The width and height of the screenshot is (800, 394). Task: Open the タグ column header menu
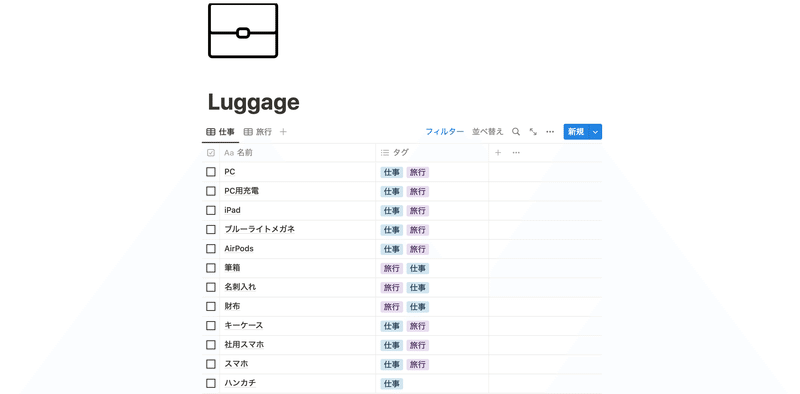click(432, 153)
